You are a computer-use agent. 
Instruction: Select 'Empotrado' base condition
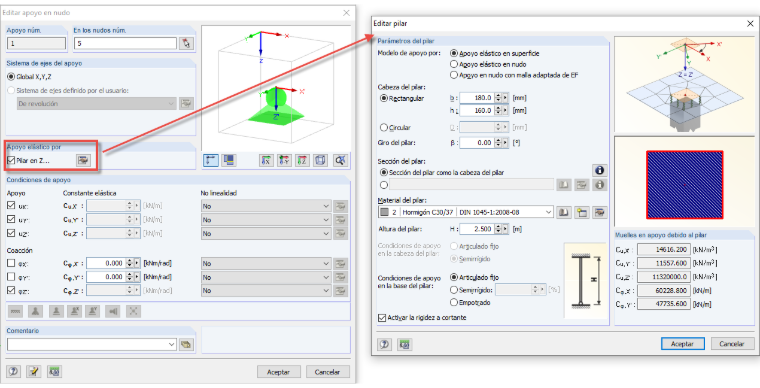(454, 302)
